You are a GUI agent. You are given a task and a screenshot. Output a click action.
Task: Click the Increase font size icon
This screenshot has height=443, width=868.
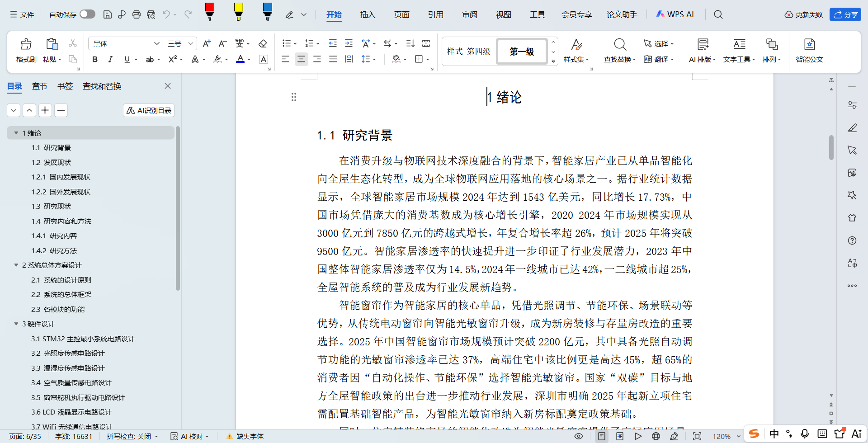click(x=207, y=43)
